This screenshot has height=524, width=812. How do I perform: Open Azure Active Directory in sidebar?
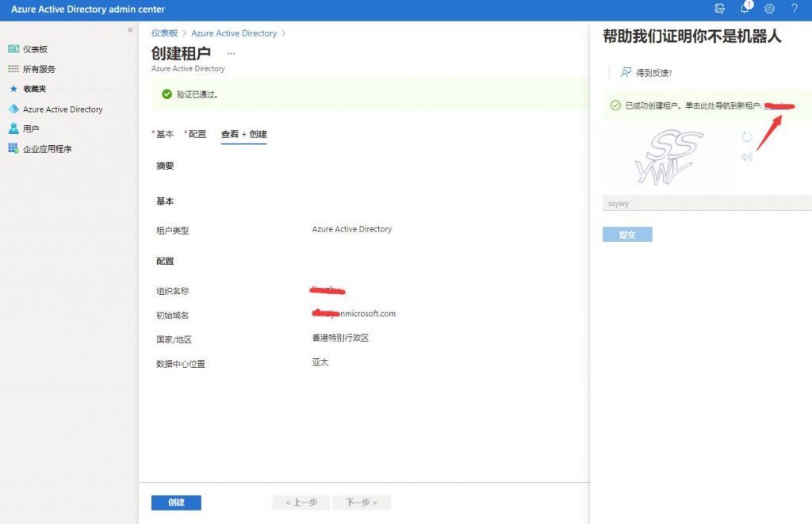63,109
